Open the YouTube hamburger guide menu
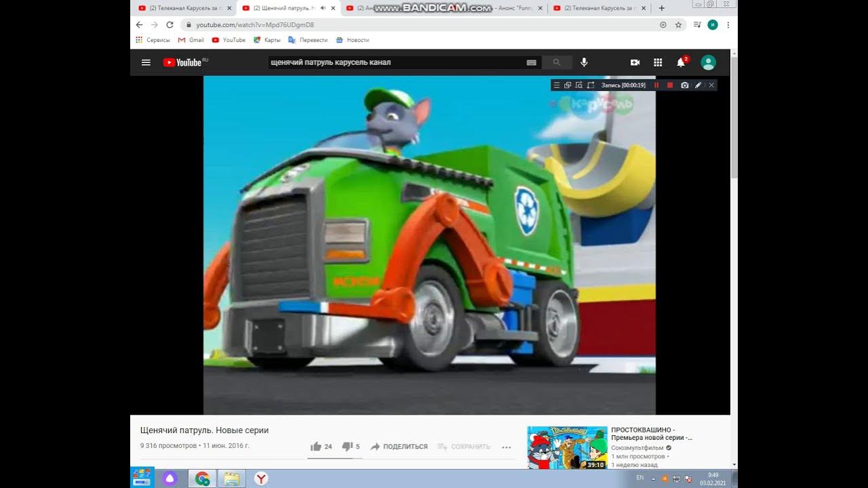This screenshot has width=868, height=488. (146, 62)
